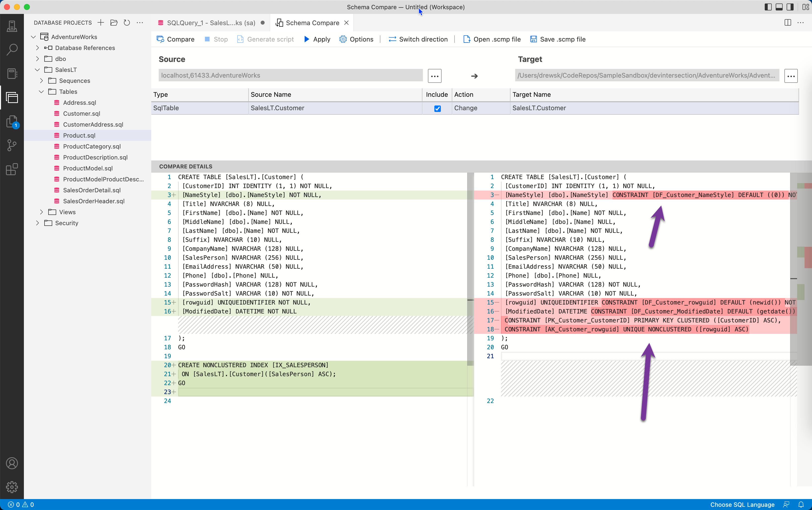Collapse the SalesLT folder
Viewport: 812px width, 510px height.
[37, 70]
